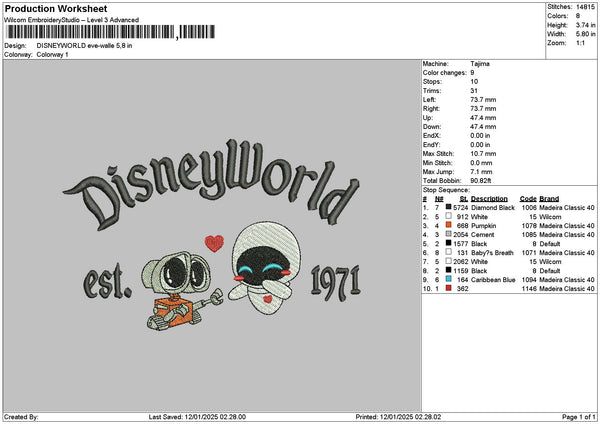Image resolution: width=600 pixels, height=424 pixels.
Task: Click the Total Bobbin value '90.82ft'
Action: pyautogui.click(x=481, y=181)
